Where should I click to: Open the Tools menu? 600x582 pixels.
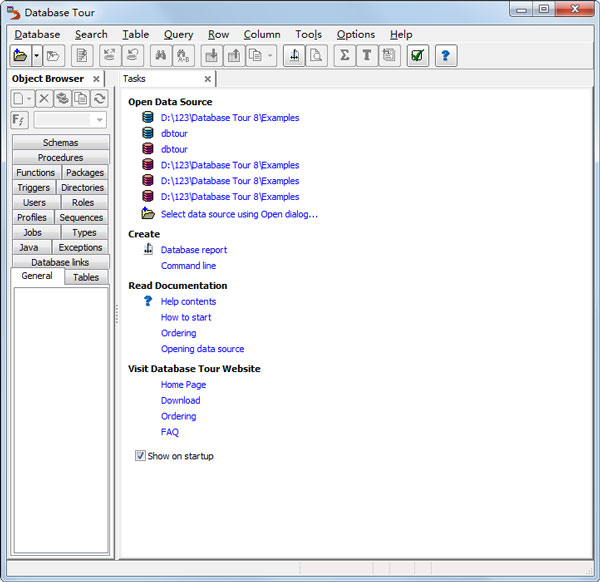(308, 34)
